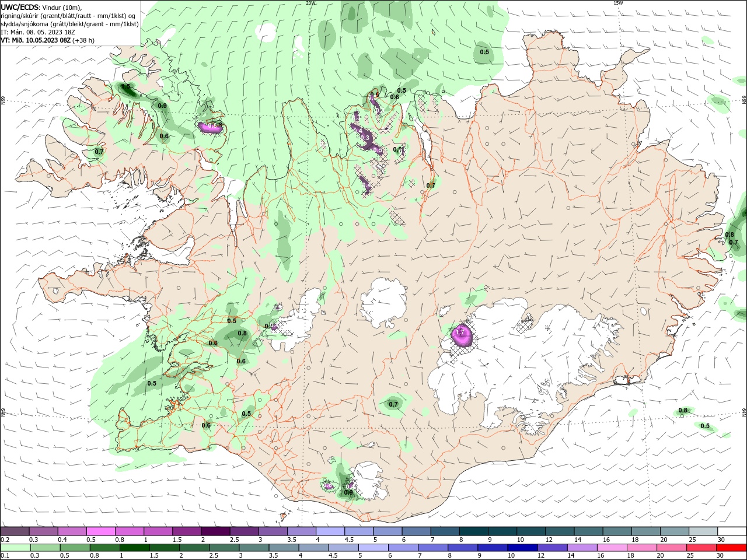Click the 20W longitude label
This screenshot has width=747, height=560.
pyautogui.click(x=311, y=3)
